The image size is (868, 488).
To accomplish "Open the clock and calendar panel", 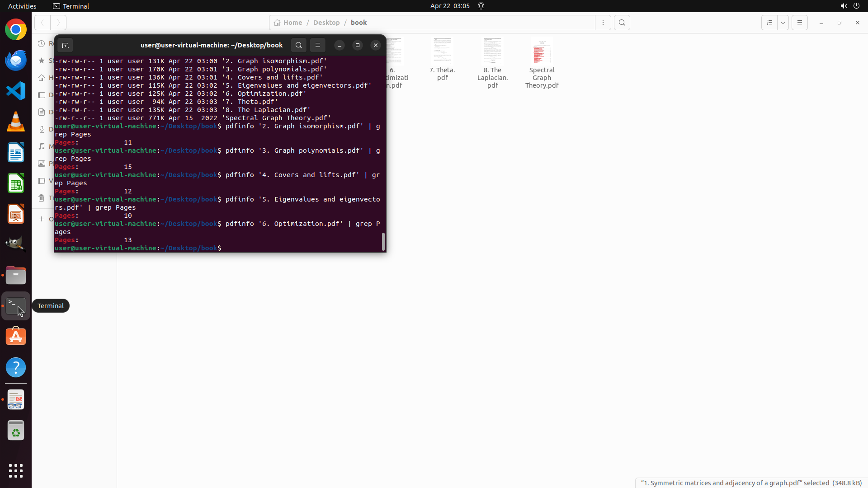I will [x=449, y=6].
